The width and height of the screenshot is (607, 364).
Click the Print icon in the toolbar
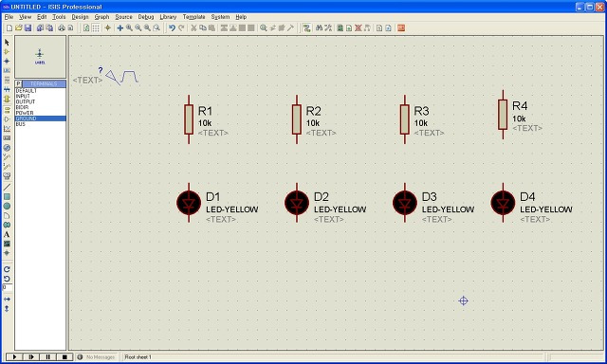[x=61, y=27]
